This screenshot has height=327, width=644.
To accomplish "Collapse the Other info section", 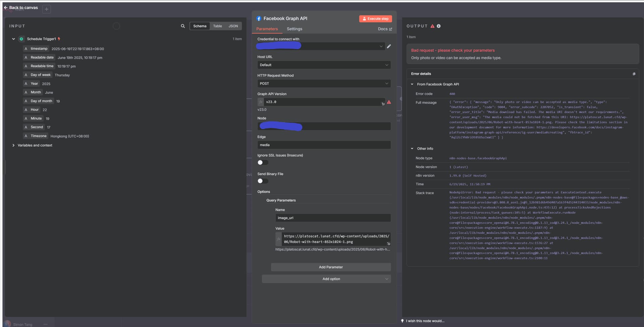I will 412,149.
